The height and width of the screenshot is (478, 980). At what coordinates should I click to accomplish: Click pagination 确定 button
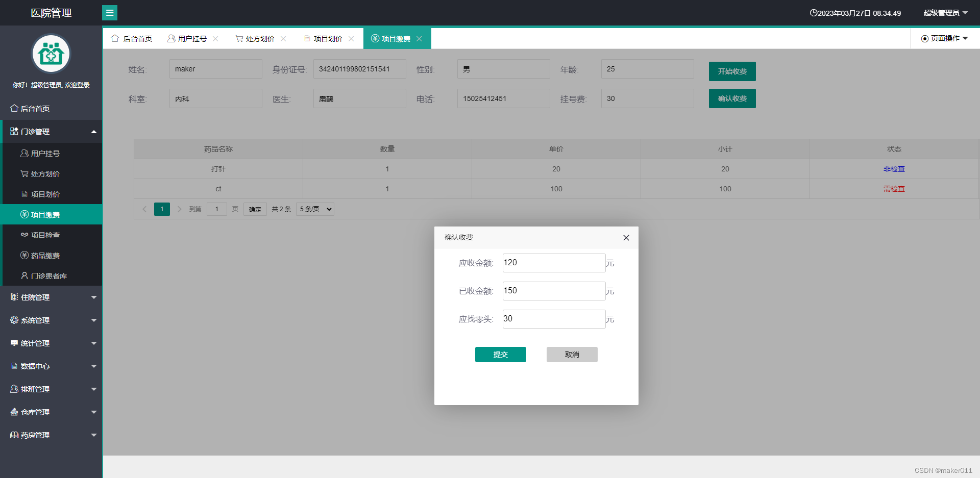(255, 209)
